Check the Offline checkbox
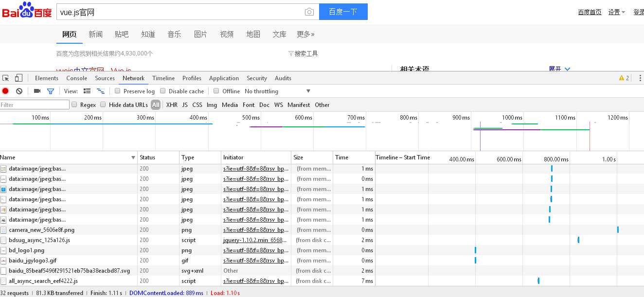 (216, 91)
